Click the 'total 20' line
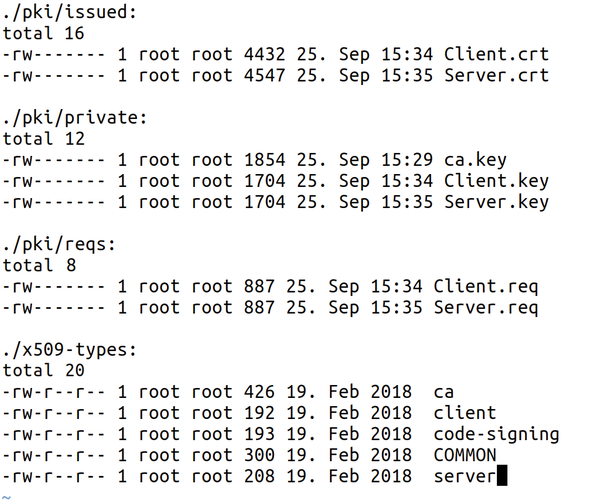600x504 pixels. (44, 370)
